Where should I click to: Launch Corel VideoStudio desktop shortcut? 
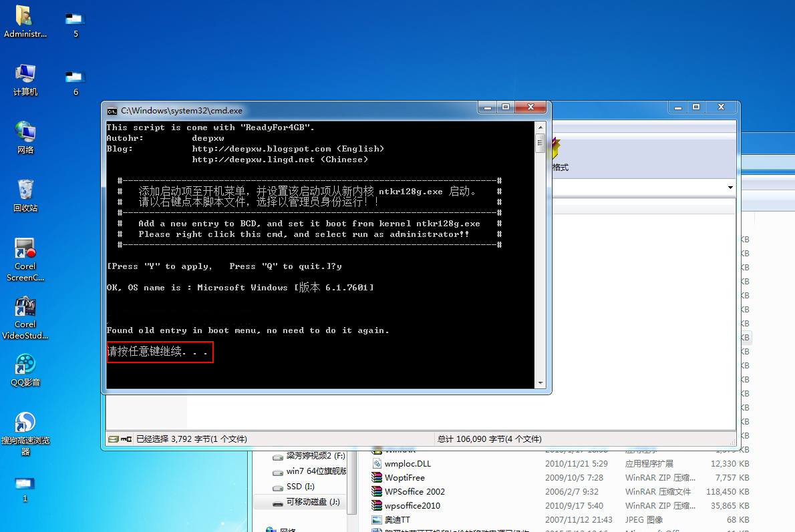[25, 318]
